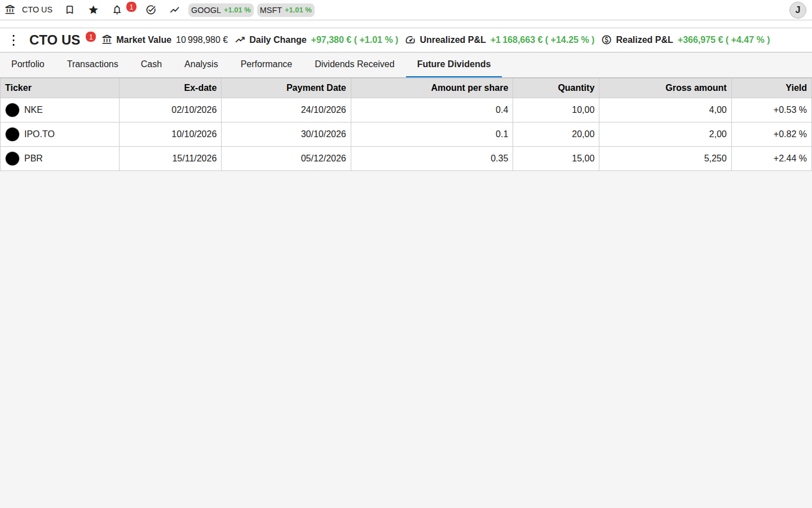Click the red badge next to CTO US title
This screenshot has width=812, height=508.
[x=91, y=37]
